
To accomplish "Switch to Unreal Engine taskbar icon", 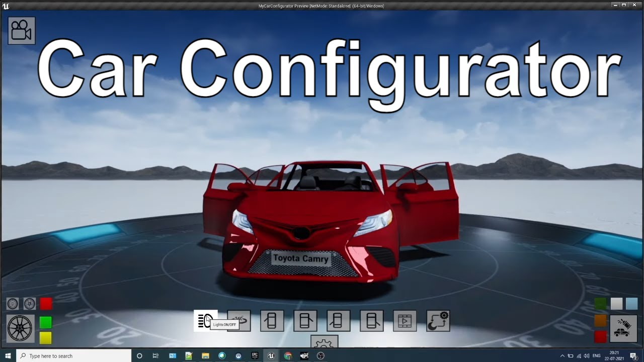I will click(272, 356).
